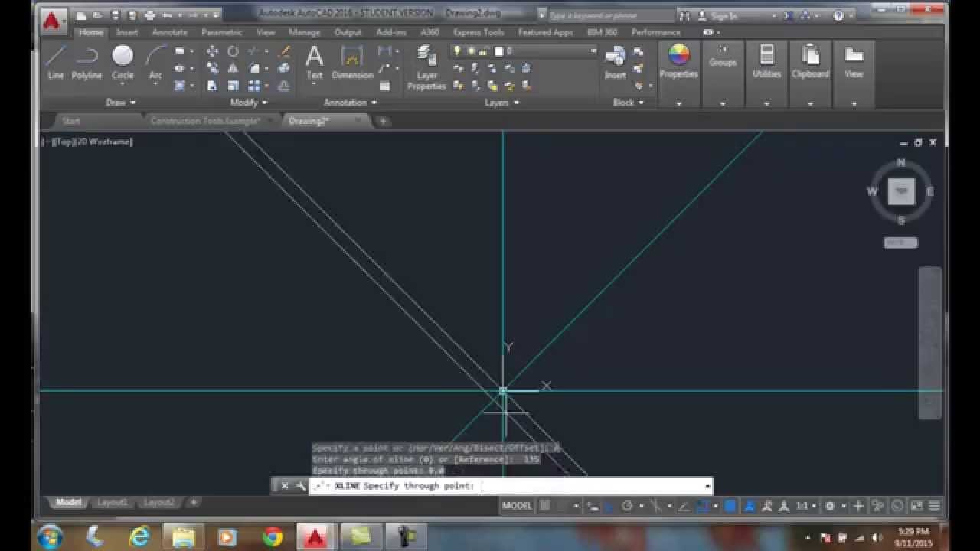980x551 pixels.
Task: Click the Mirror tool in Modify panel
Action: point(233,69)
